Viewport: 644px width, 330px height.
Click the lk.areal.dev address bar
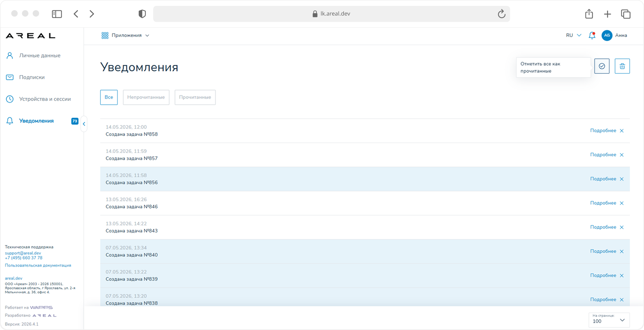[331, 14]
